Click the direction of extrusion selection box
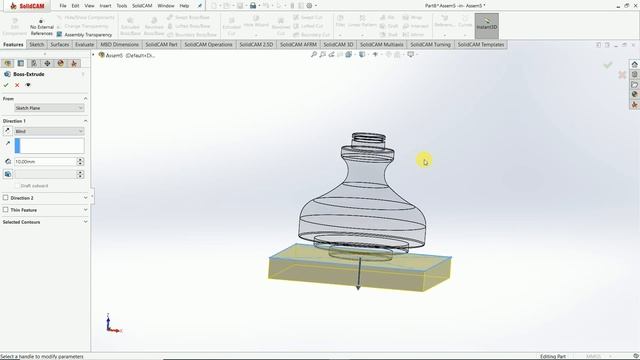This screenshot has height=360, width=640. (x=49, y=146)
